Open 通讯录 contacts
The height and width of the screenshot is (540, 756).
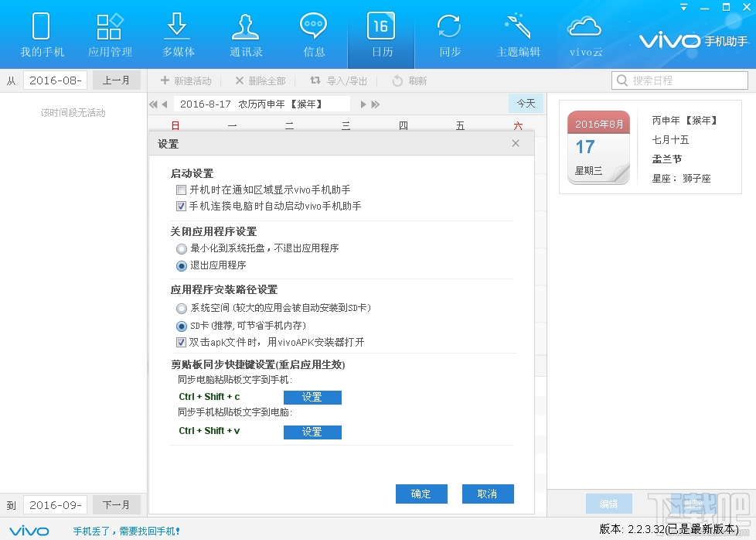pos(246,34)
